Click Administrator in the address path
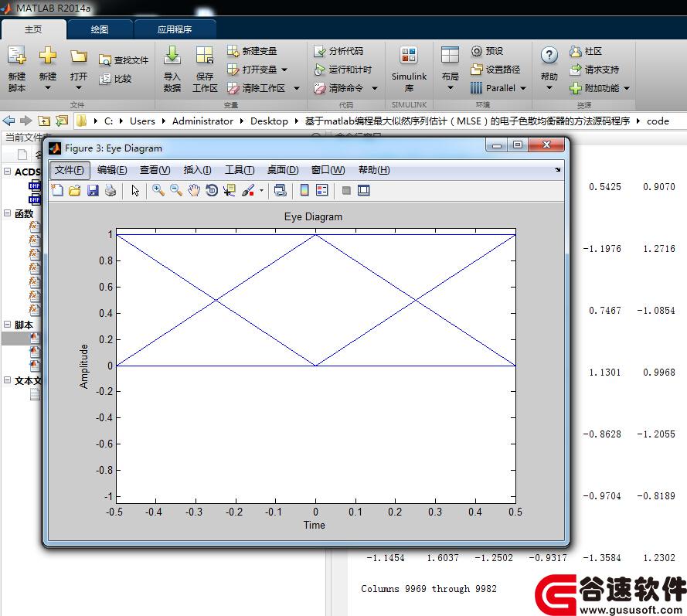This screenshot has width=687, height=616. click(x=202, y=121)
